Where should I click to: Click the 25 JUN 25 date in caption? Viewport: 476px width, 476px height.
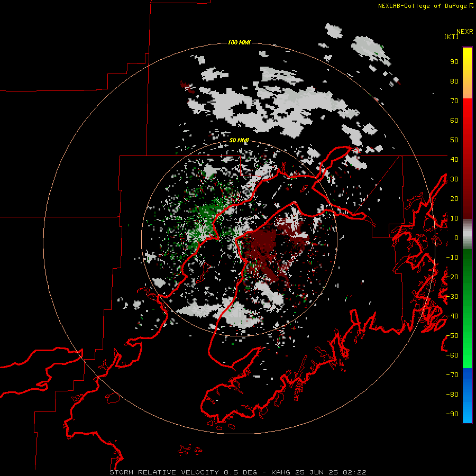[x=317, y=472]
